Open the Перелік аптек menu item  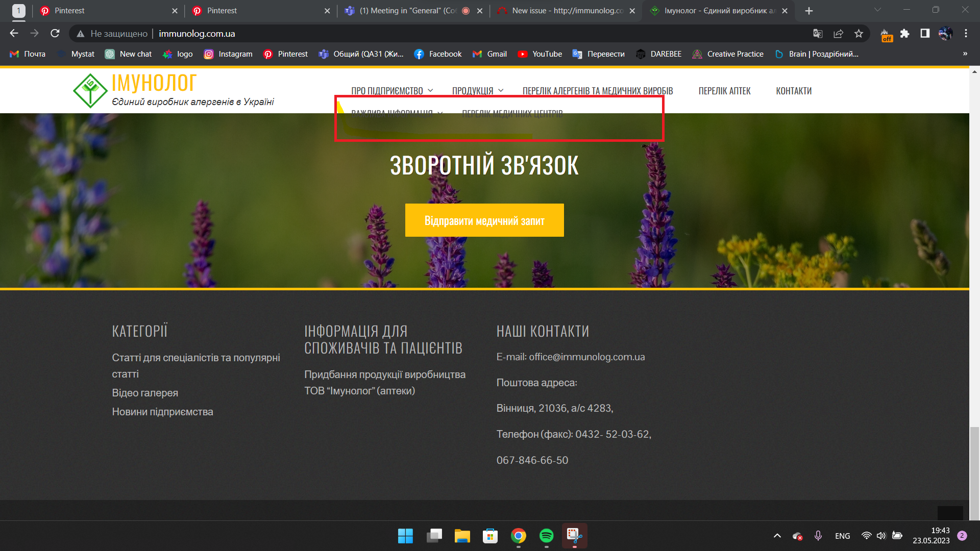tap(724, 91)
